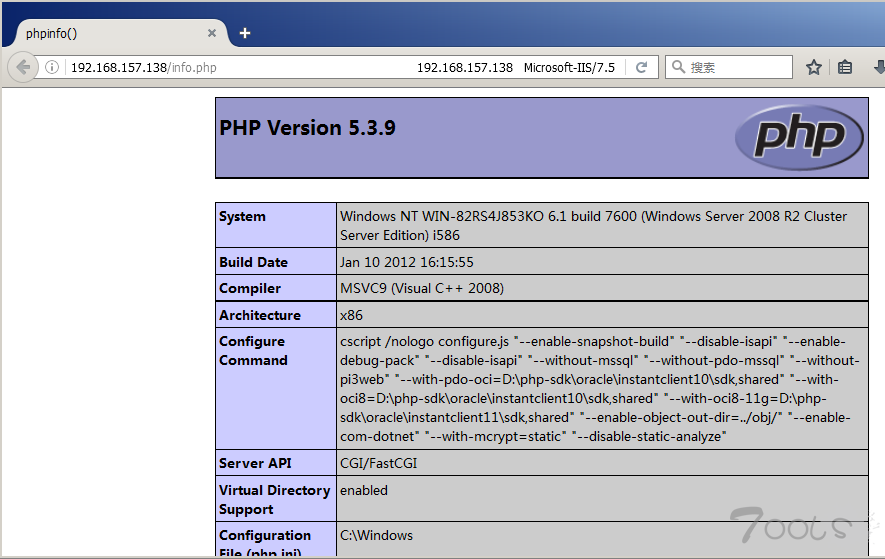
Task: Click the PHP Version 5.3.9 heading
Action: pos(307,128)
